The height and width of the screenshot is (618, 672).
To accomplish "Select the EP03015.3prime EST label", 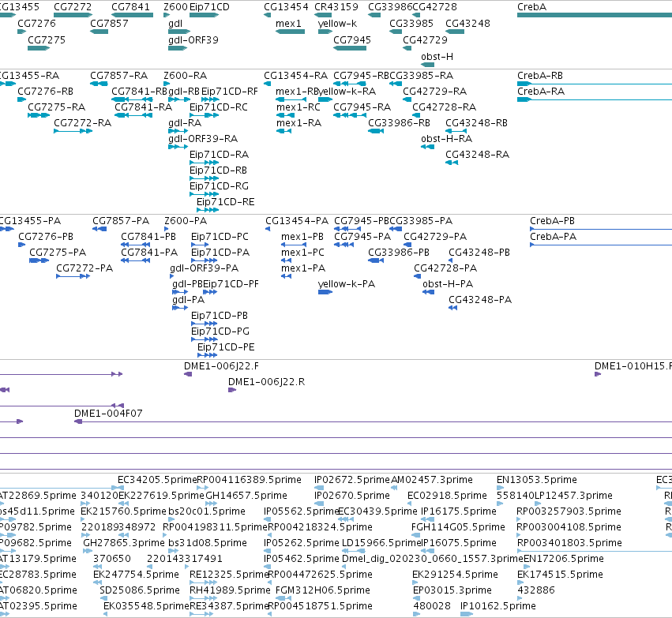I will (452, 590).
